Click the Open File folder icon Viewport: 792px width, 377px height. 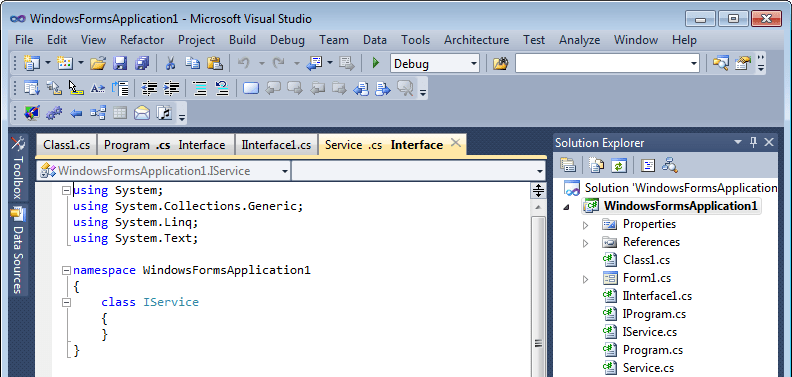click(98, 63)
